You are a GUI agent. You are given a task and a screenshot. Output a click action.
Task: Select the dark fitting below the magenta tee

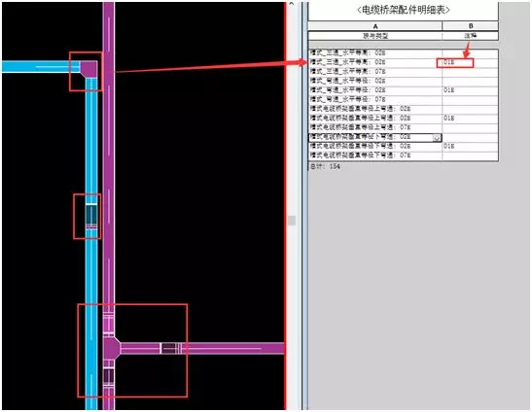click(109, 376)
